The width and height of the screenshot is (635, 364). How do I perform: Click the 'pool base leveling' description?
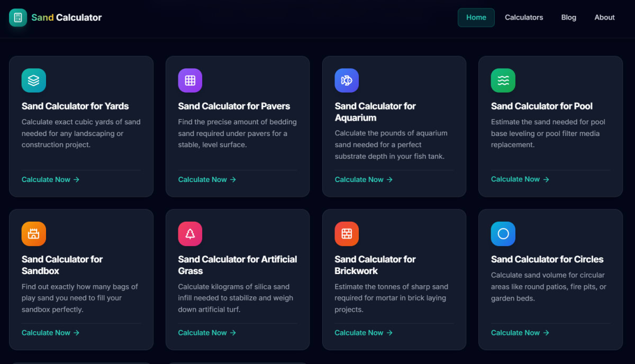[548, 133]
